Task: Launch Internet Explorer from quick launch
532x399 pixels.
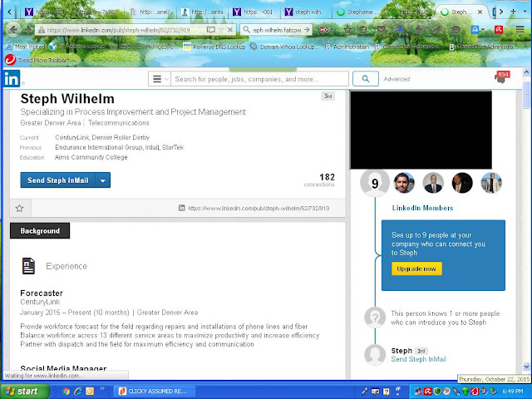Action: coord(78,392)
